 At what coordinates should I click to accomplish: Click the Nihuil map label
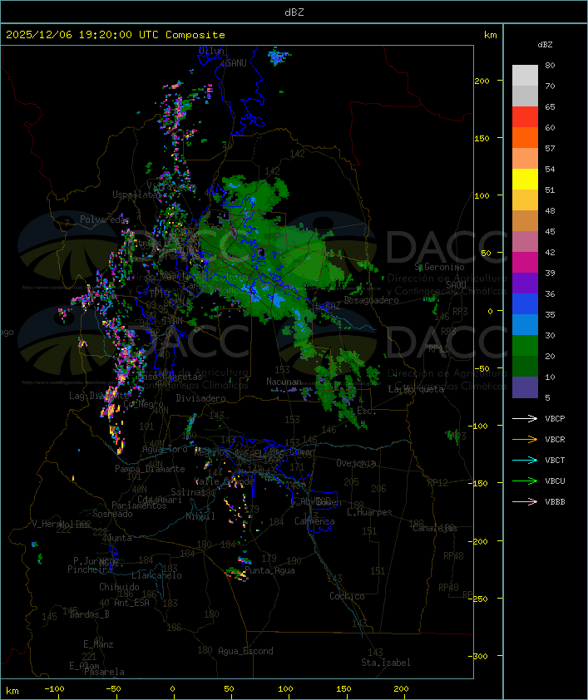pyautogui.click(x=200, y=516)
